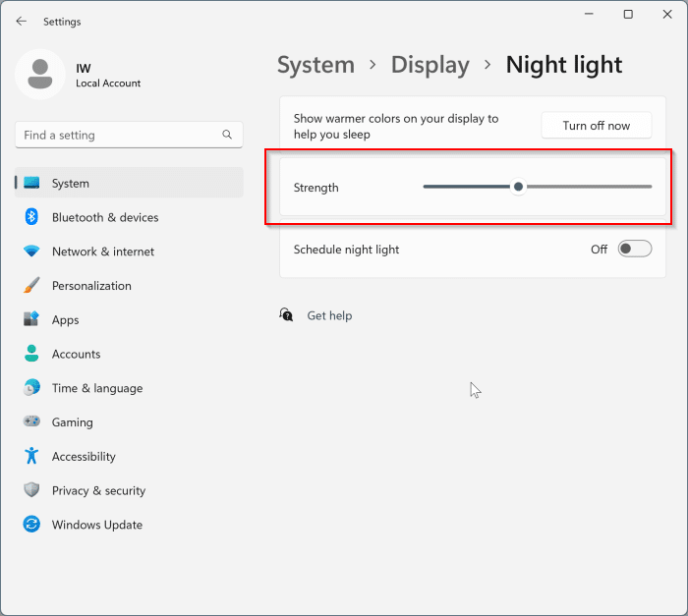This screenshot has width=688, height=616.
Task: Click the Network wifi icon
Action: pyautogui.click(x=31, y=251)
